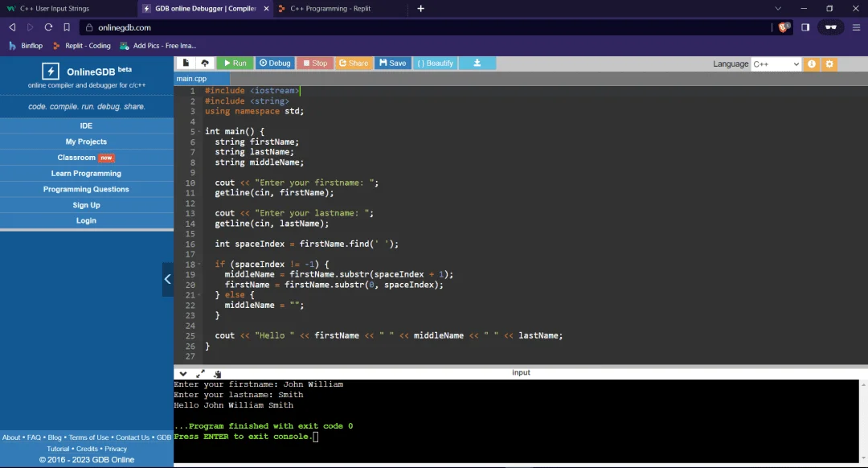This screenshot has height=468, width=868.
Task: Open the FAQ footer link
Action: click(x=34, y=437)
